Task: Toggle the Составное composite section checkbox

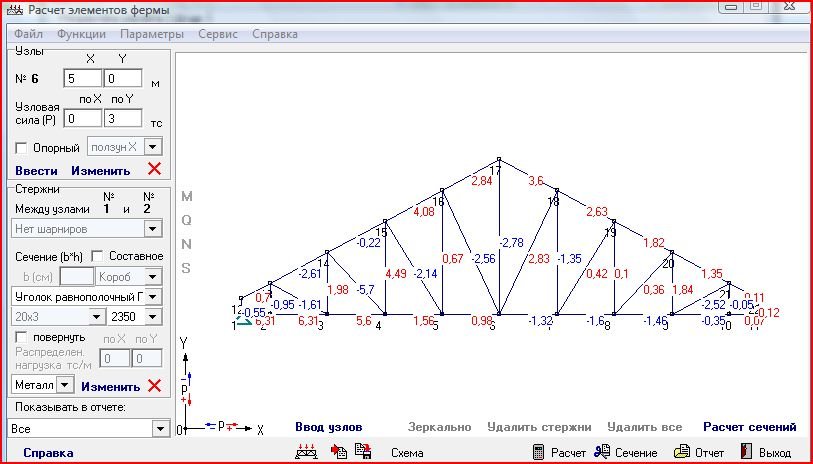Action: 98,256
